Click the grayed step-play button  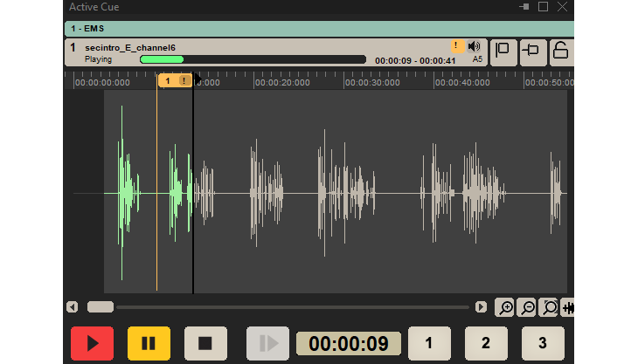[x=267, y=343]
